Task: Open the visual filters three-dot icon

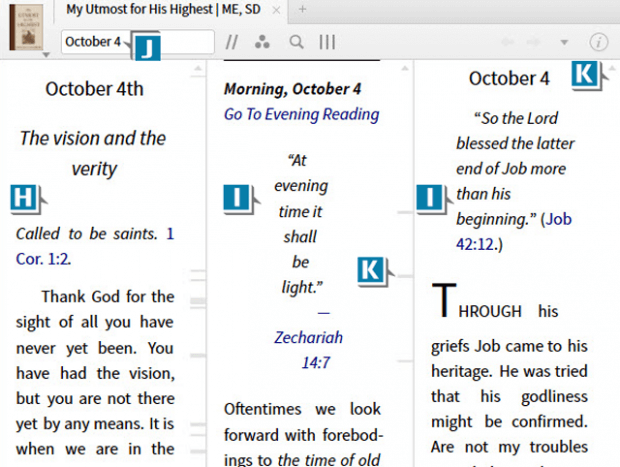Action: tap(262, 42)
